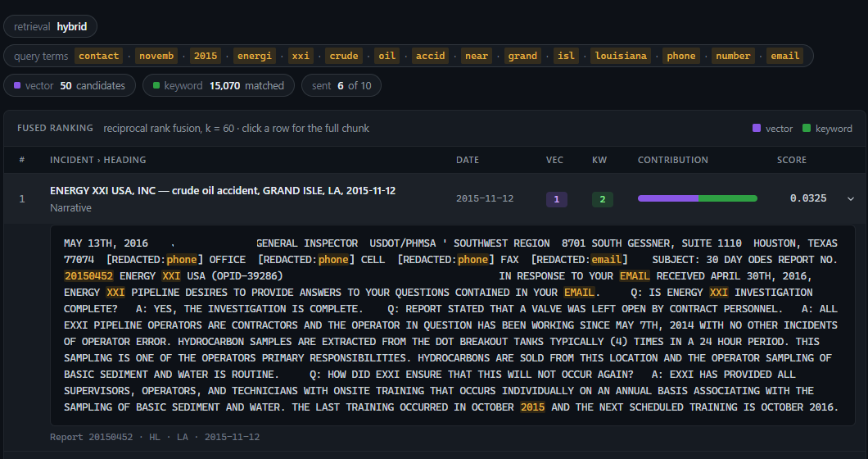Click the SCORE column header

792,160
